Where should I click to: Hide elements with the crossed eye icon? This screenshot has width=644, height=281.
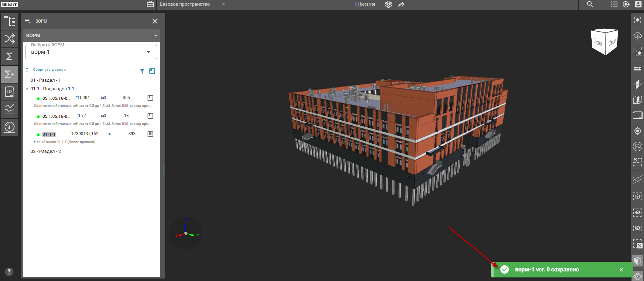pyautogui.click(x=638, y=228)
